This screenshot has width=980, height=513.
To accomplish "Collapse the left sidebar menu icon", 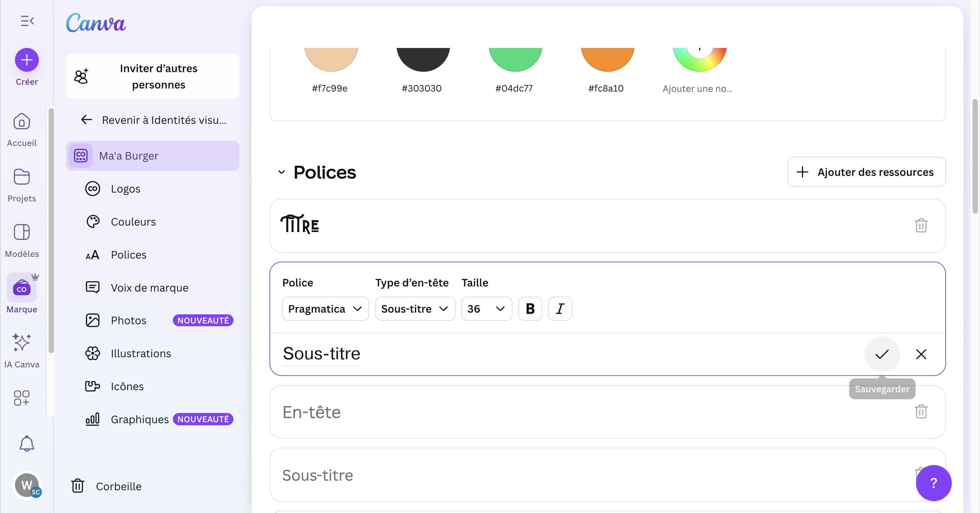I will point(27,21).
